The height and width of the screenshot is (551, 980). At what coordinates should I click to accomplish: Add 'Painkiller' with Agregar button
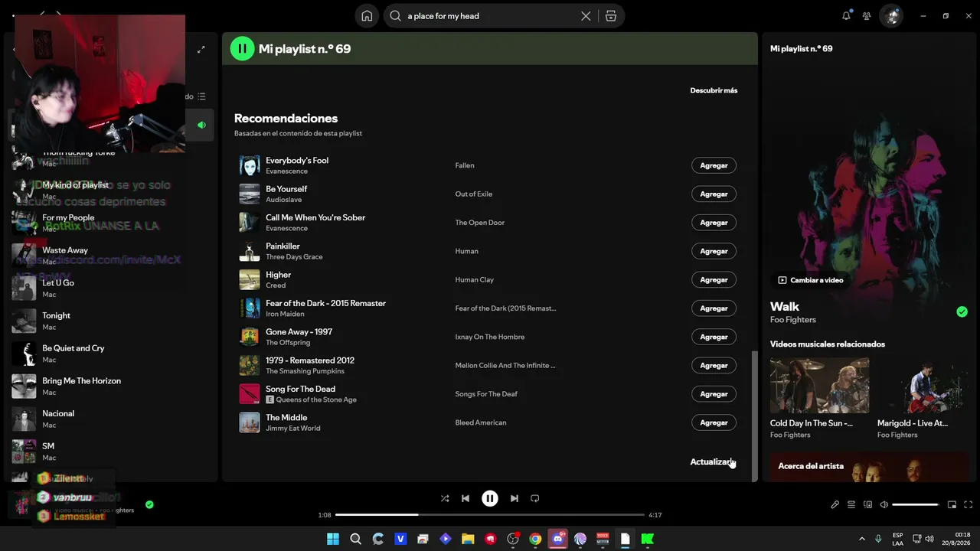click(x=714, y=251)
